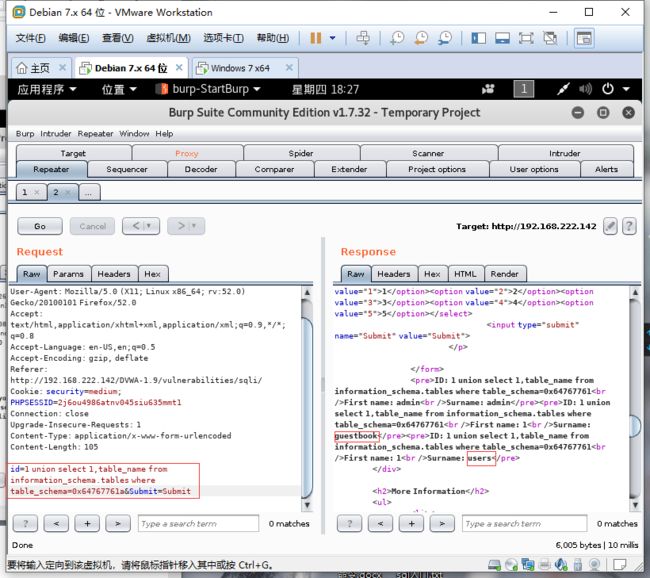Enter VMware full screen mode

coord(526,38)
